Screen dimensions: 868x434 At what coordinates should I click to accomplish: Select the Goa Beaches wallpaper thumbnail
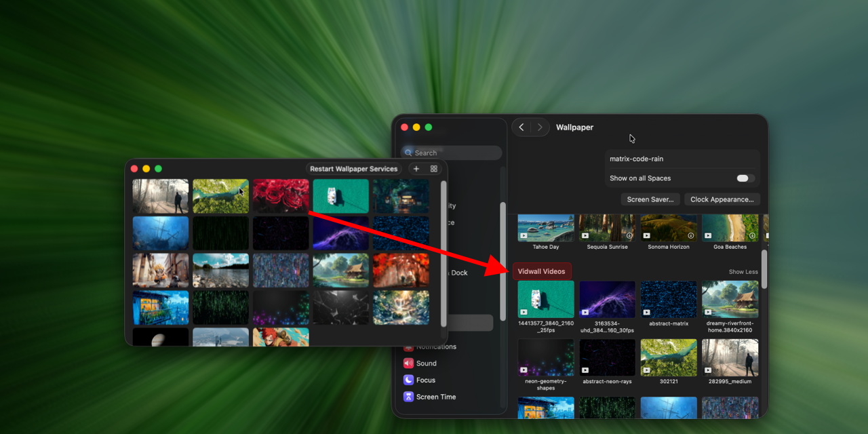coord(730,227)
